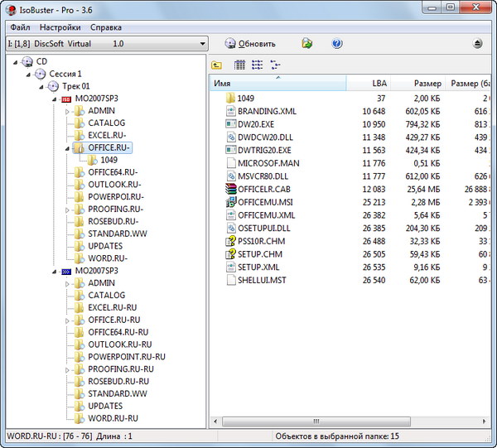The width and height of the screenshot is (497, 448).
Task: Switch to details tree view icon
Action: tap(275, 65)
